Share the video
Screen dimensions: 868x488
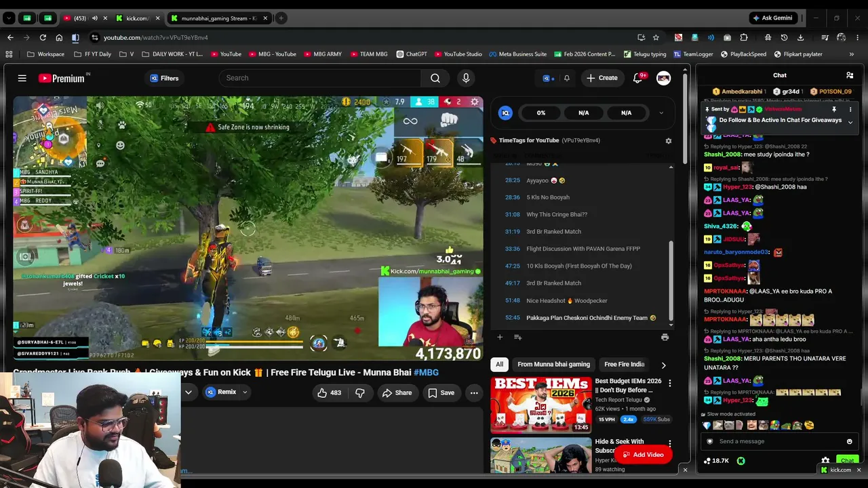[397, 392]
